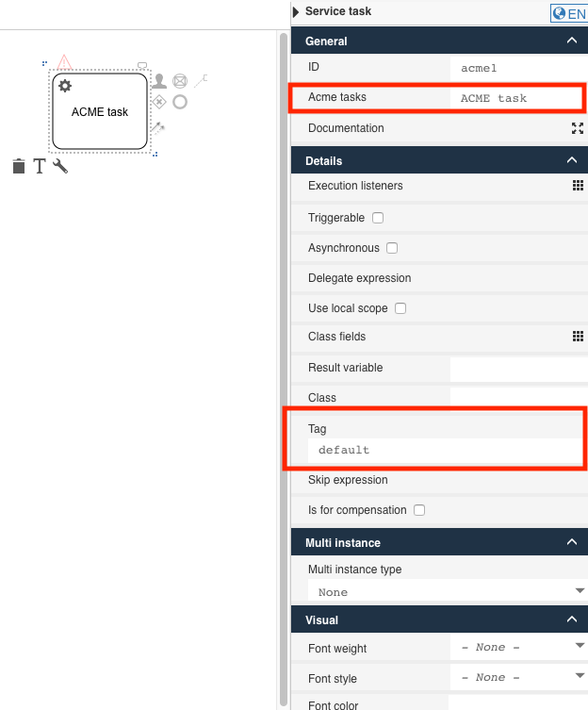Expand the Documentation field editor
This screenshot has height=710, width=588.
pos(578,128)
